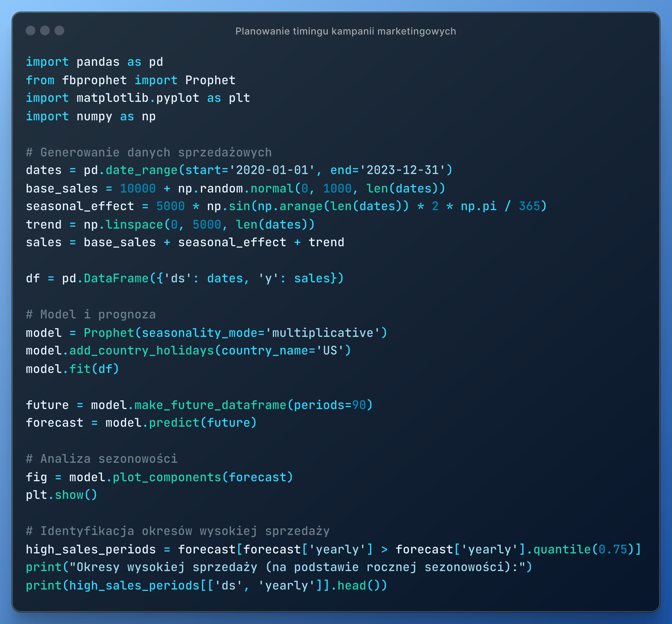Click the end date string '2023-12-31'

(403, 170)
